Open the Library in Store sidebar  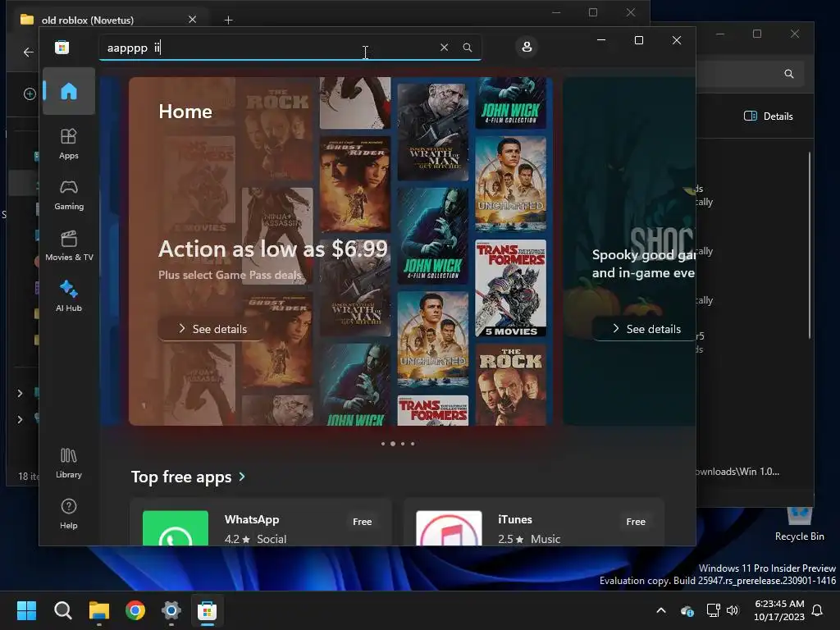tap(69, 463)
